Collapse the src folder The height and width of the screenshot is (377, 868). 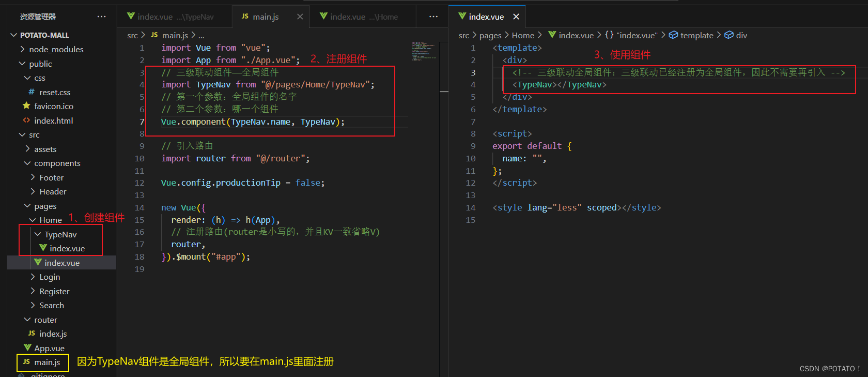pos(22,134)
